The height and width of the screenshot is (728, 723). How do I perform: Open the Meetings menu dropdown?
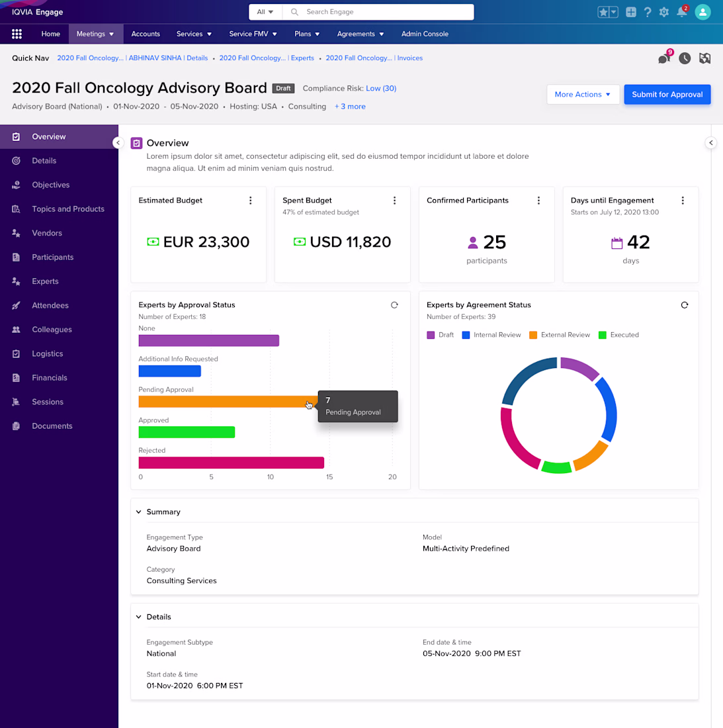[x=95, y=34]
